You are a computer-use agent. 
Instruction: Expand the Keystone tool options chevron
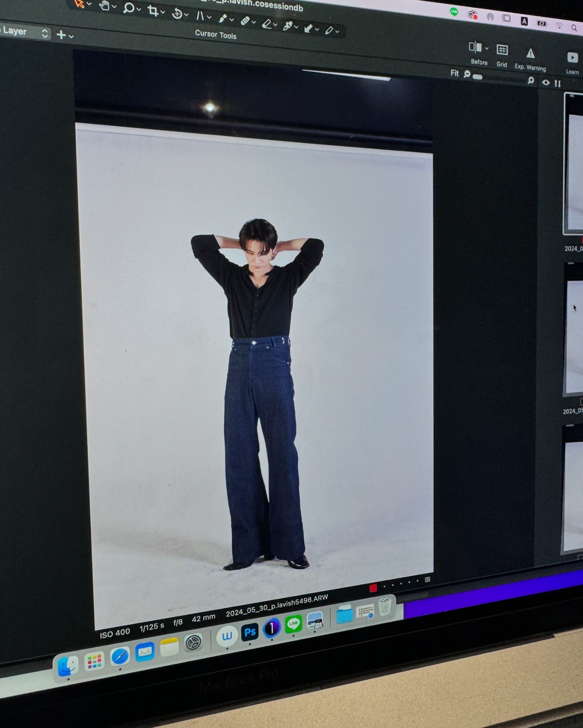click(x=209, y=17)
